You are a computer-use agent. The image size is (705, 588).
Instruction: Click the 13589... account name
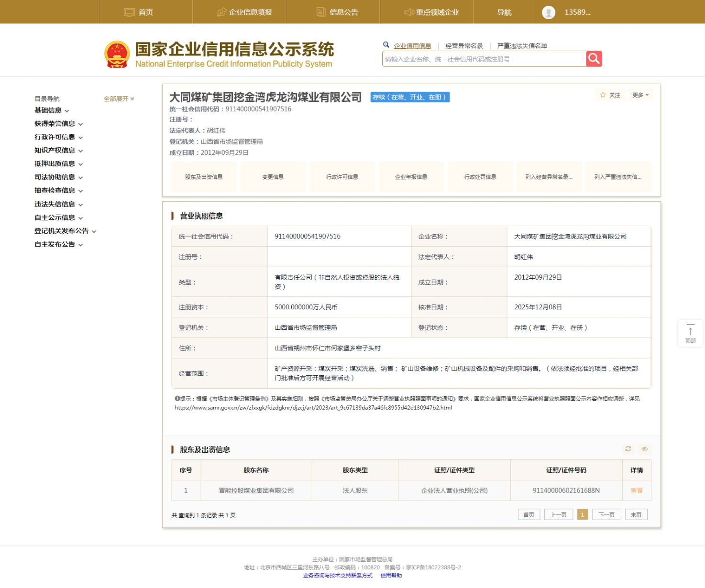(x=578, y=12)
